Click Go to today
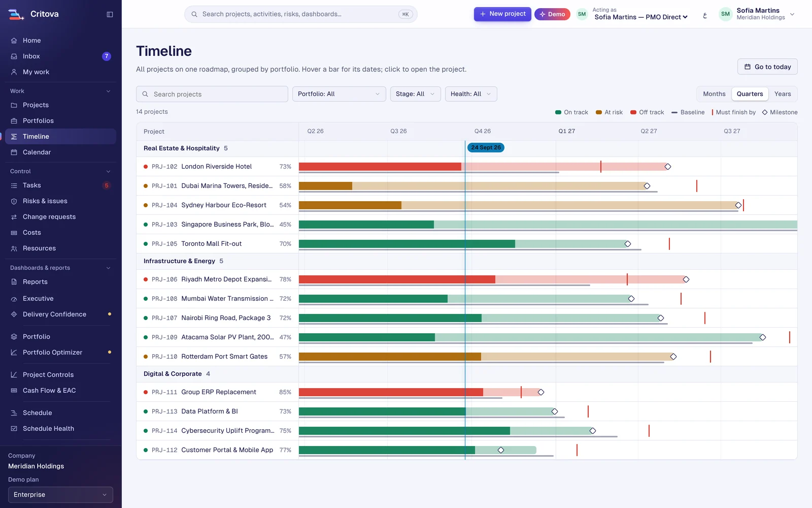Viewport: 812px width, 508px height. coord(767,67)
